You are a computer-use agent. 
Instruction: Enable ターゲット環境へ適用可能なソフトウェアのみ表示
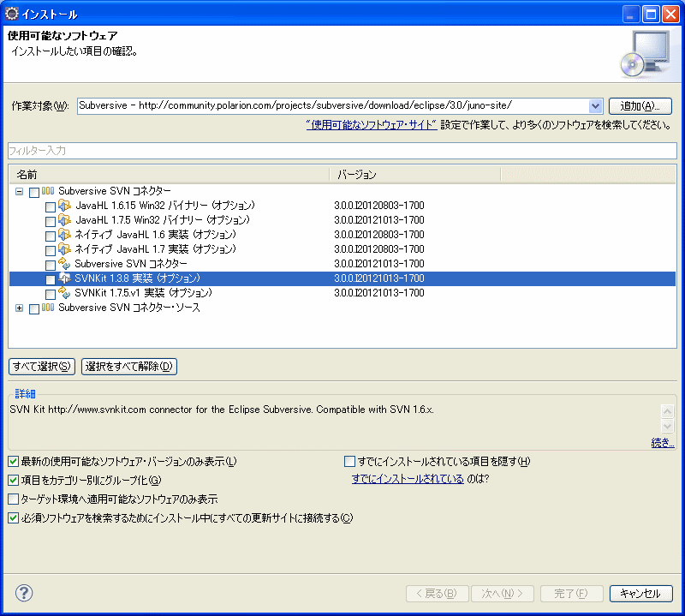tap(13, 499)
